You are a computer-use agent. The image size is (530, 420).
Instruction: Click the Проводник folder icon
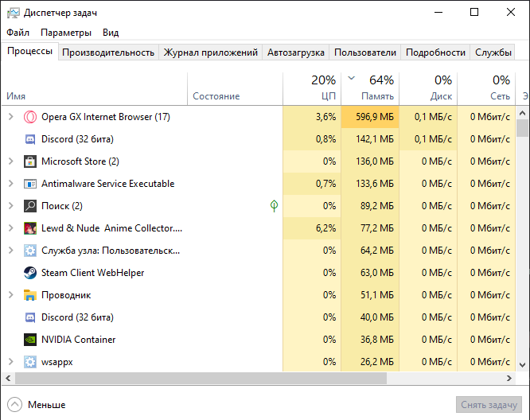(30, 295)
